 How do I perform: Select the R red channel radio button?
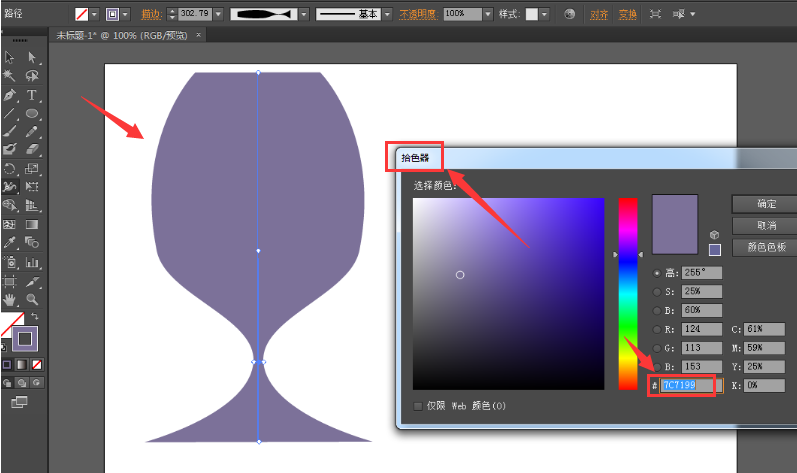click(657, 329)
